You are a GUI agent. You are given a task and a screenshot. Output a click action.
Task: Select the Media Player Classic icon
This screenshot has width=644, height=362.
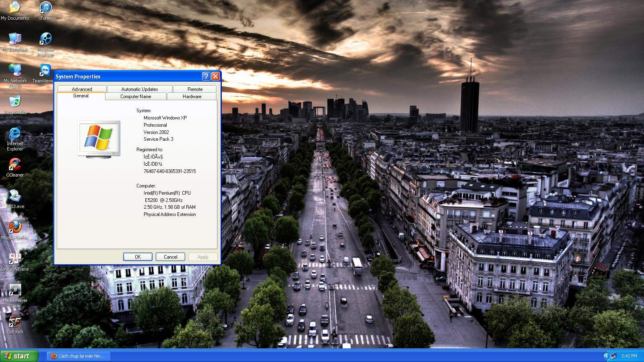click(x=15, y=290)
